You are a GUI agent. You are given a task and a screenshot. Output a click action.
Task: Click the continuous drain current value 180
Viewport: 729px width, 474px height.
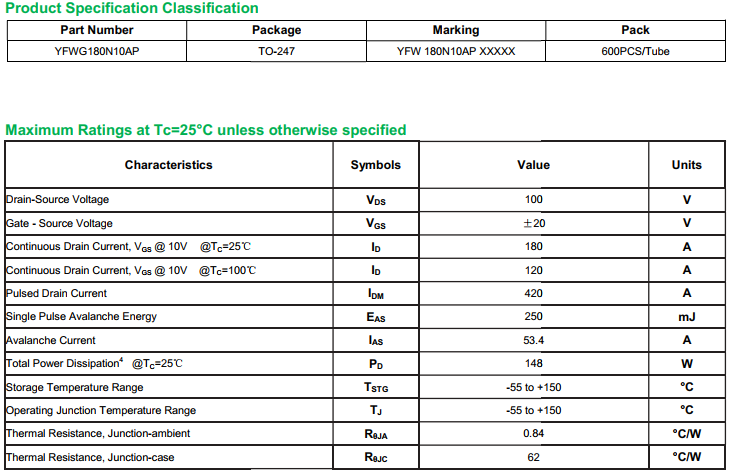533,247
